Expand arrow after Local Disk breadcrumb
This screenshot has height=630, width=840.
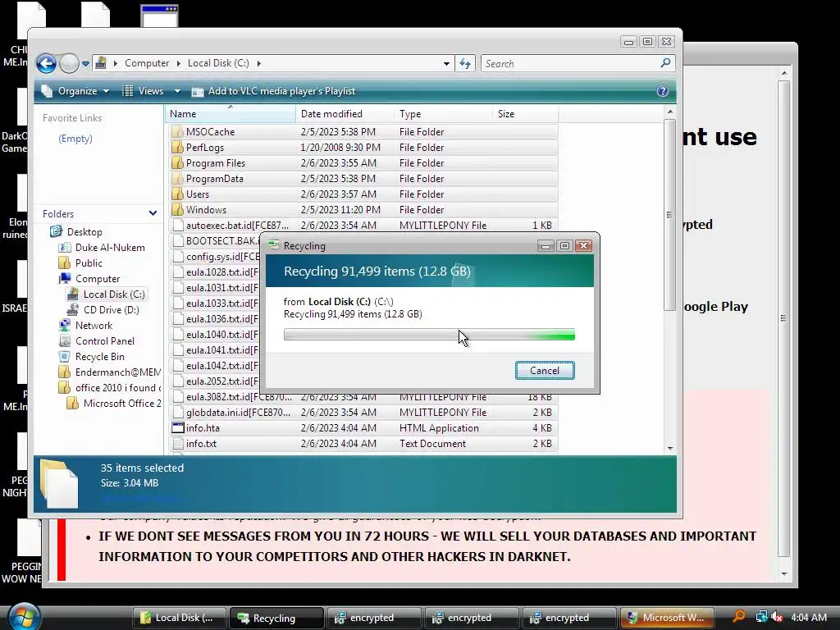(x=258, y=63)
